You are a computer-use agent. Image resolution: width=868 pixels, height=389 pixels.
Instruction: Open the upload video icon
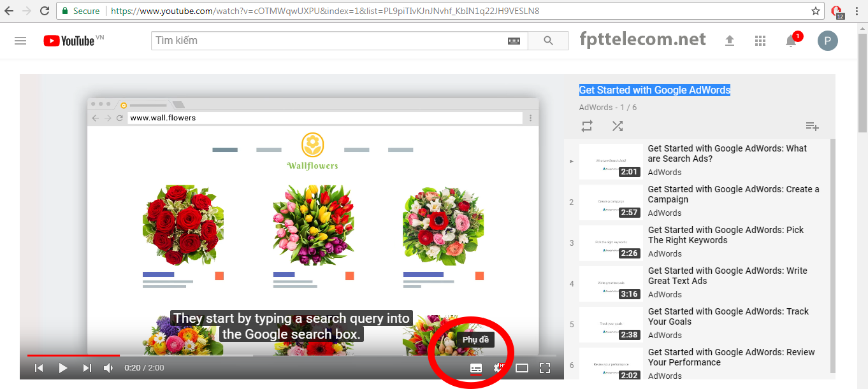730,41
